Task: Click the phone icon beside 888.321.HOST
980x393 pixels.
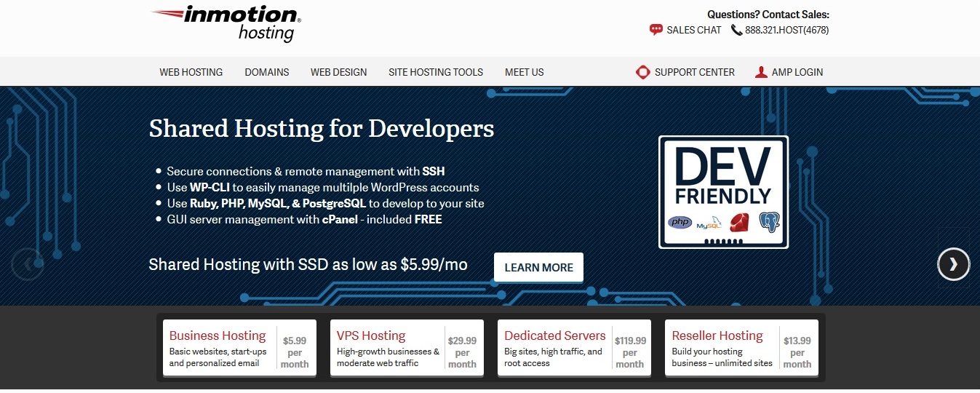Action: pyautogui.click(x=736, y=30)
